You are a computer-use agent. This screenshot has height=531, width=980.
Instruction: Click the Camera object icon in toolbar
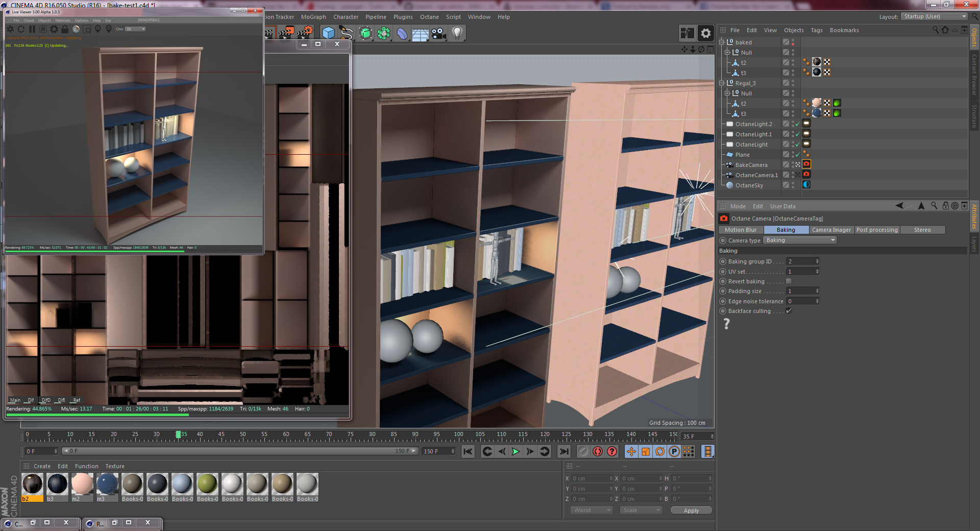pyautogui.click(x=438, y=34)
